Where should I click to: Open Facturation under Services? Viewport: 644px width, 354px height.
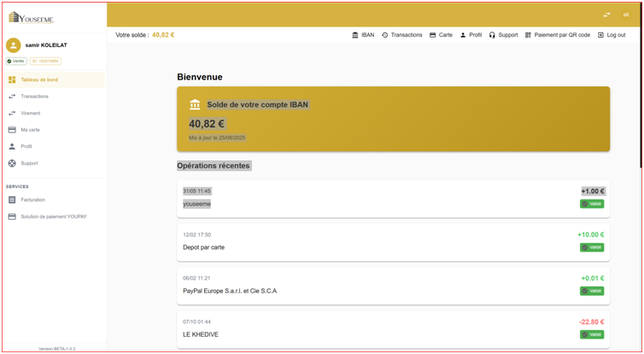pos(32,200)
